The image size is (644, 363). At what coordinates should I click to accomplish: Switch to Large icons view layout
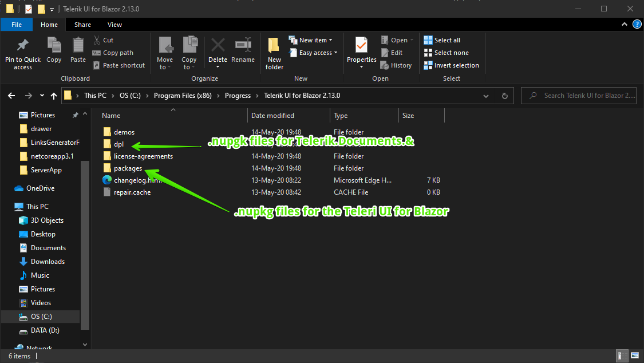click(635, 356)
